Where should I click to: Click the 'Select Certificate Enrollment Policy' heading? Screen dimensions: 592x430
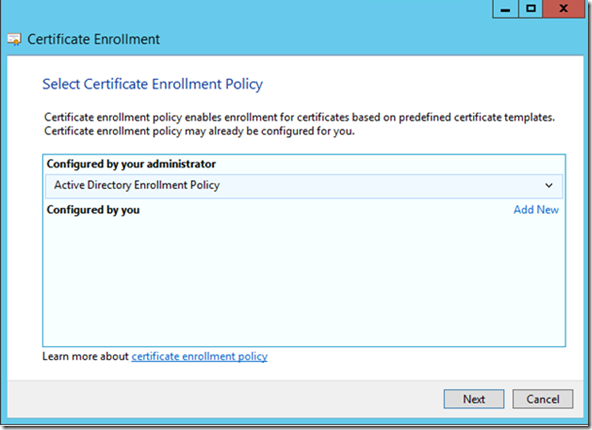coord(153,84)
